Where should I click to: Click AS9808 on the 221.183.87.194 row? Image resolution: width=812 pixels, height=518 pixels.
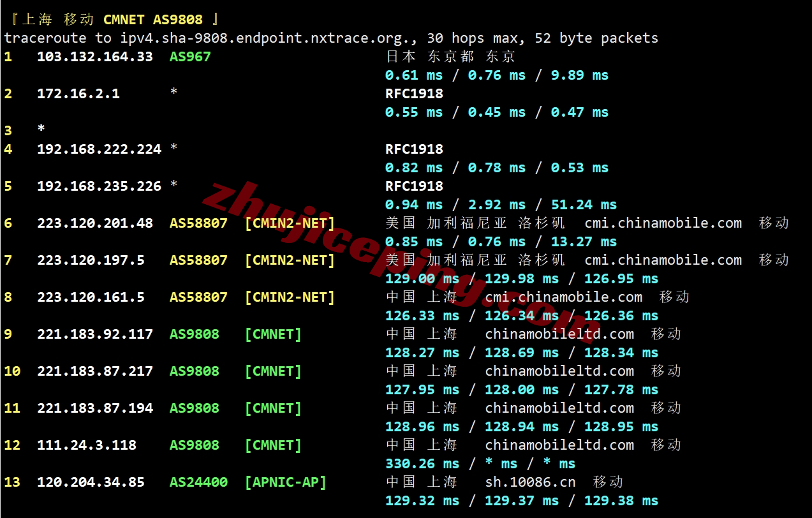(195, 408)
